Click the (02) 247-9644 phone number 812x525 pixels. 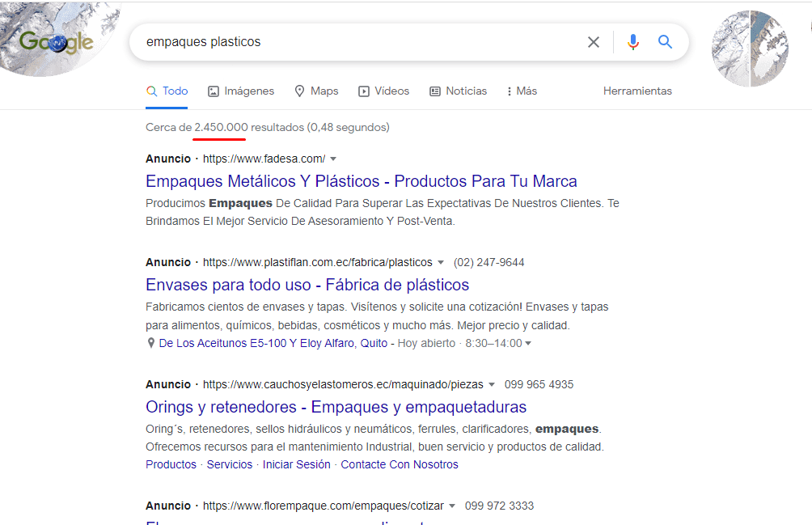coord(488,262)
